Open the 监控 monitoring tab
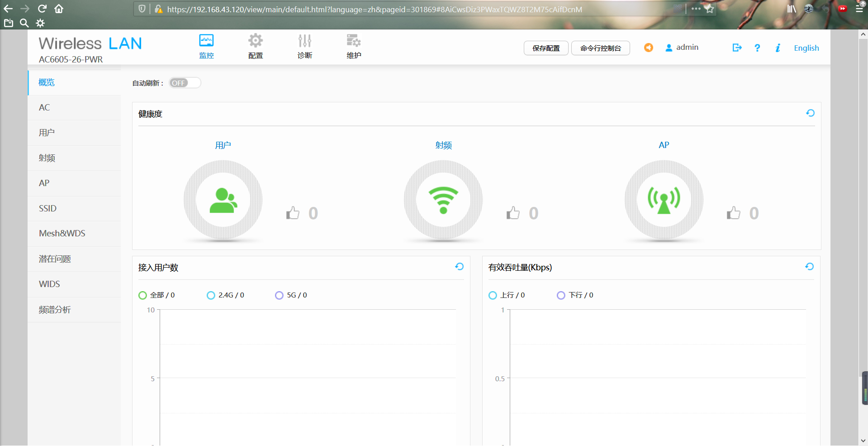This screenshot has height=446, width=868. 206,47
